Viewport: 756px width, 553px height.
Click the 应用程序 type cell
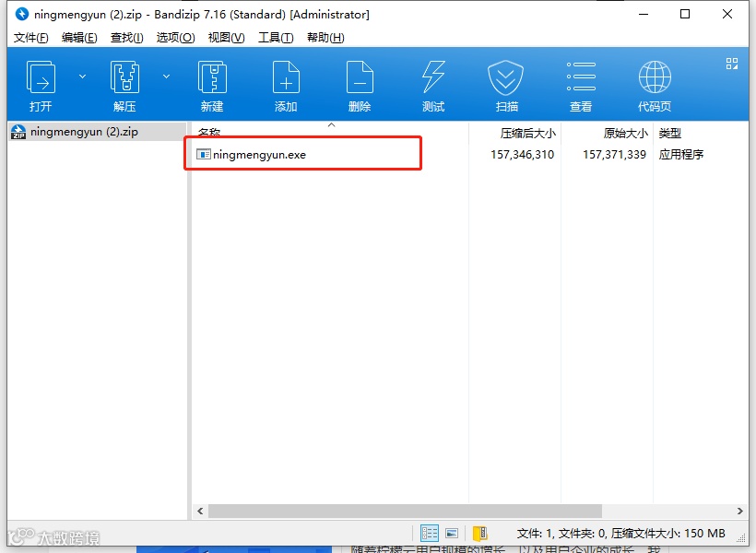[681, 154]
